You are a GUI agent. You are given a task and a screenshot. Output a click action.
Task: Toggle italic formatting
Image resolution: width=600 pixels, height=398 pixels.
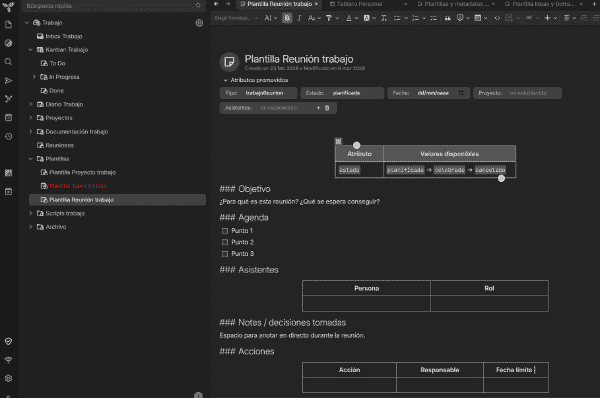(299, 18)
